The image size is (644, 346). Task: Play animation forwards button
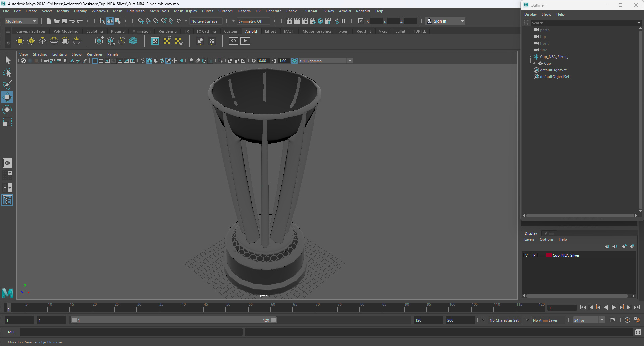[613, 307]
